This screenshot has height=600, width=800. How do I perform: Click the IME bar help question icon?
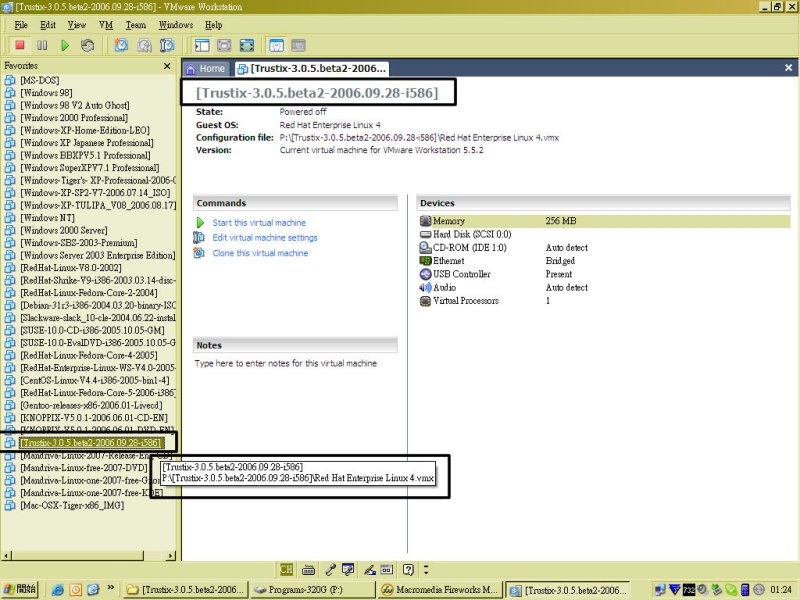[x=408, y=569]
